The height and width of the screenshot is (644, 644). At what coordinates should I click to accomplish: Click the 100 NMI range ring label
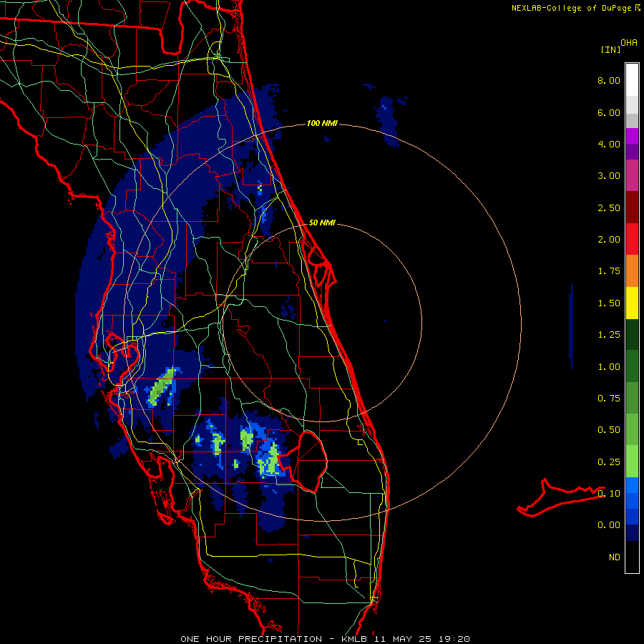[x=322, y=123]
